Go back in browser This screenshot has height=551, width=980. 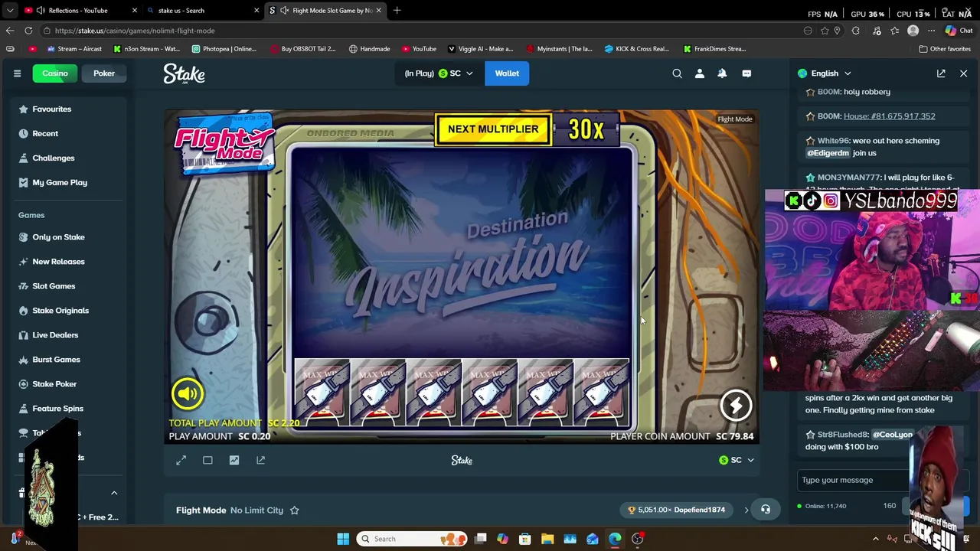[x=10, y=31]
